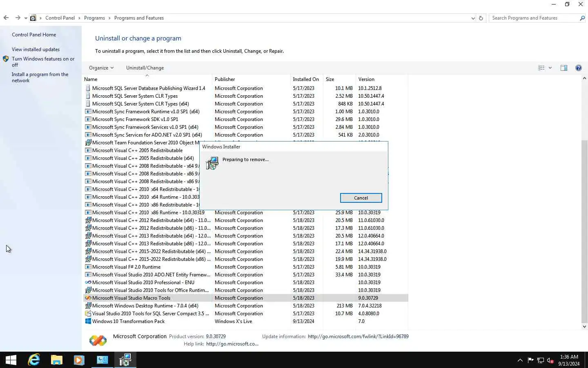Open Install a program from the network
588x368 pixels.
[40, 77]
